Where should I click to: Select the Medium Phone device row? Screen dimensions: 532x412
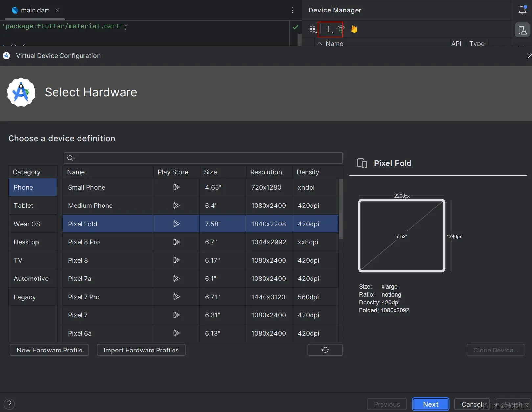point(201,206)
